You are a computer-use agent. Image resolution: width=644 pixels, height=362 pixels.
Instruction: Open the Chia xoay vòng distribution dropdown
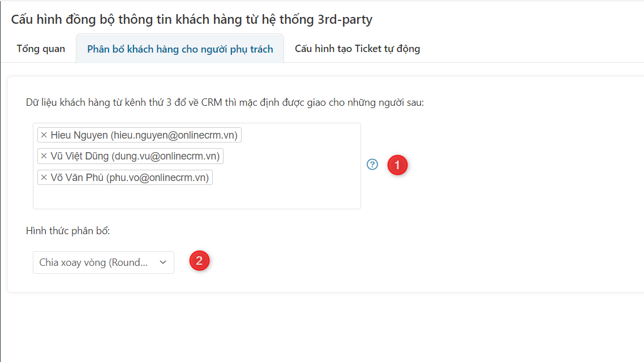point(104,262)
